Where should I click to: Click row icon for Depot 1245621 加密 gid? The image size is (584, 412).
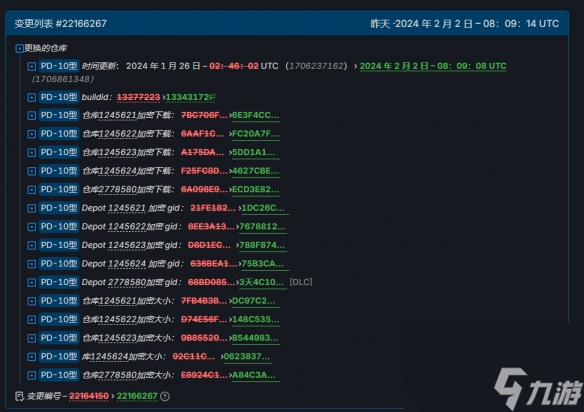tap(32, 208)
